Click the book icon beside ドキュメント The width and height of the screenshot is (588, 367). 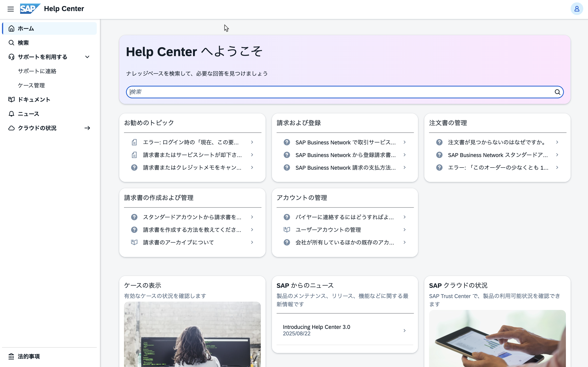[x=11, y=100]
